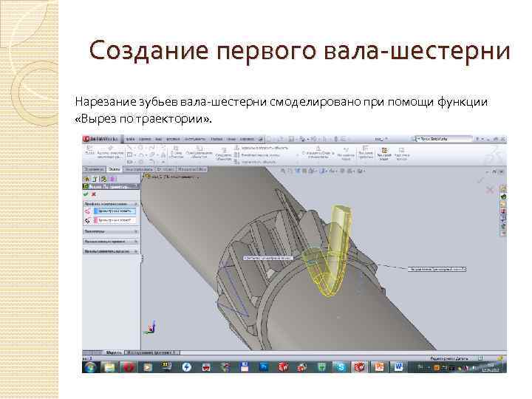Open the SolidWorks Resources task pane icon
This screenshot has width=532, height=399.
pyautogui.click(x=503, y=188)
